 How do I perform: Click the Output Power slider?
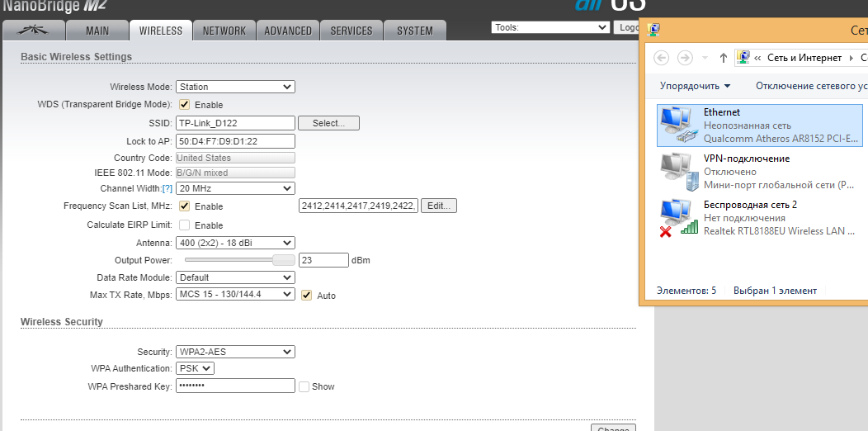236,260
